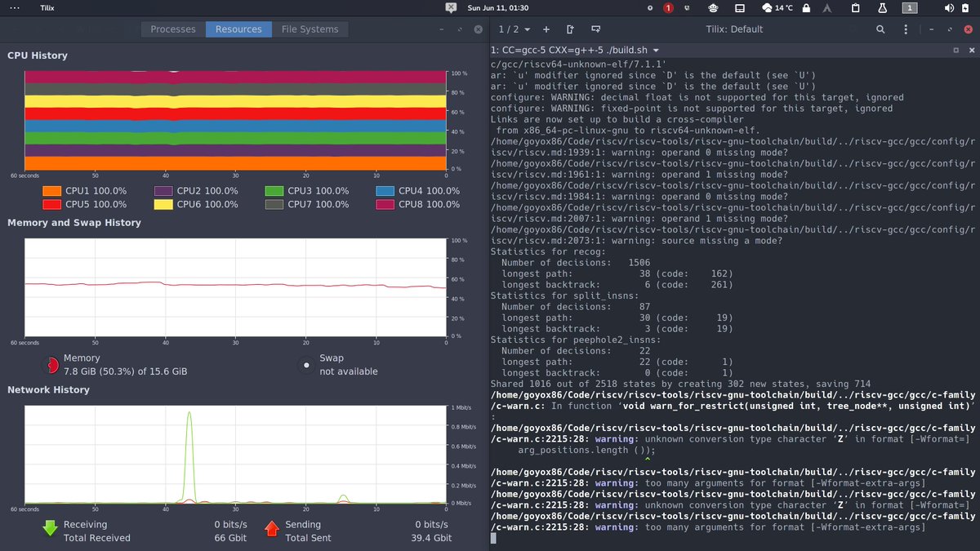This screenshot has width=980, height=551.
Task: Open the CPU6 yellow color swatch
Action: click(x=163, y=204)
